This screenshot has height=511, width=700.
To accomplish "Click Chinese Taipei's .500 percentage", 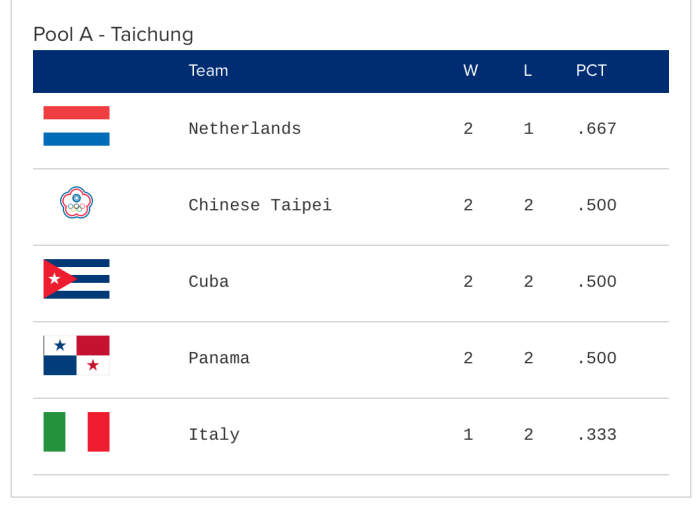I will pos(596,205).
